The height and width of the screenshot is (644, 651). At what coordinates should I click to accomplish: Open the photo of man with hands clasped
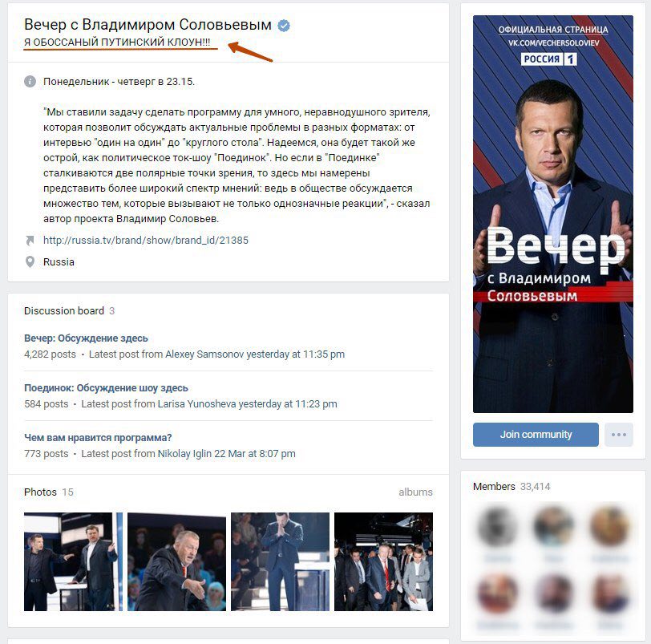(280, 561)
